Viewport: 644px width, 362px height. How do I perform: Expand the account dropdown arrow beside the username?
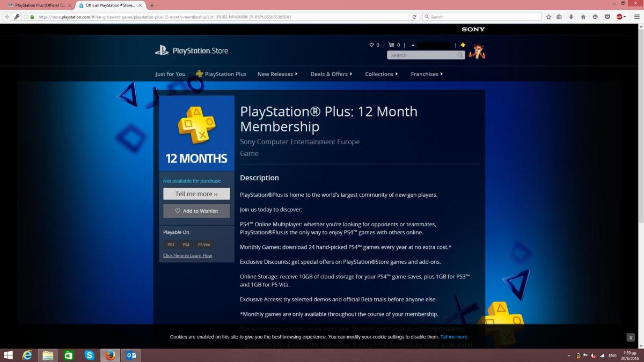[413, 46]
